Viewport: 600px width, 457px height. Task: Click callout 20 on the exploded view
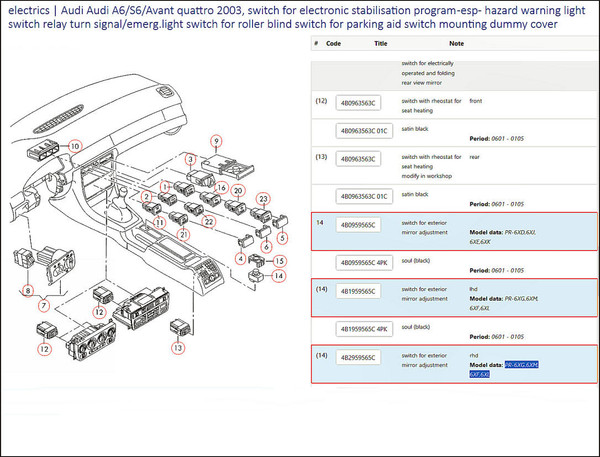click(238, 190)
